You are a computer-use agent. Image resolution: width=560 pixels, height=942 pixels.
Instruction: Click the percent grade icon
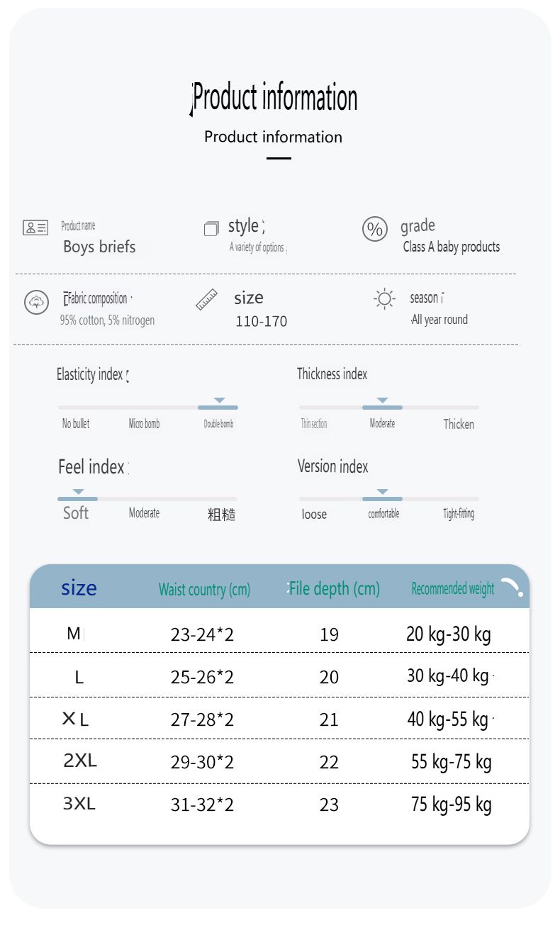point(375,229)
